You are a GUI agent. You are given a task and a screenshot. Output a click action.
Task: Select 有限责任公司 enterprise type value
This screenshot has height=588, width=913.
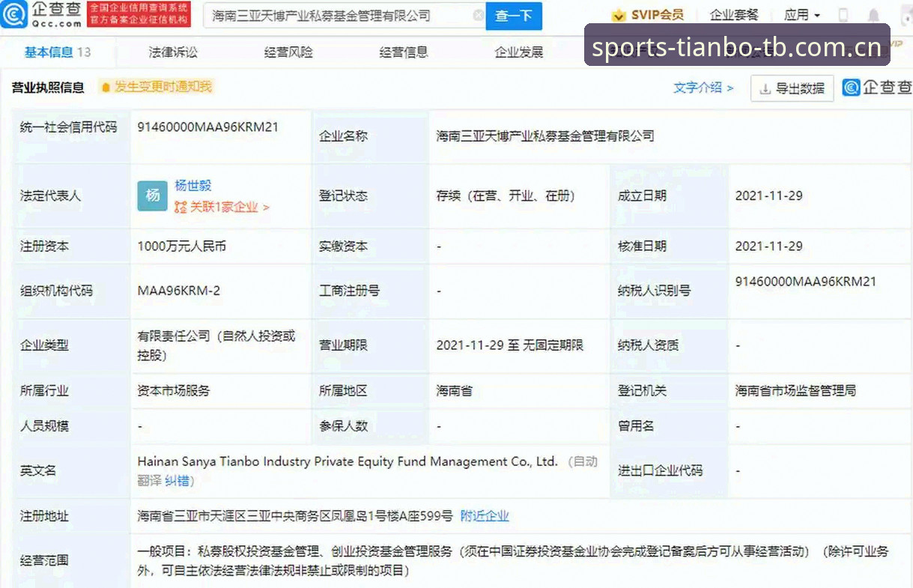click(216, 345)
